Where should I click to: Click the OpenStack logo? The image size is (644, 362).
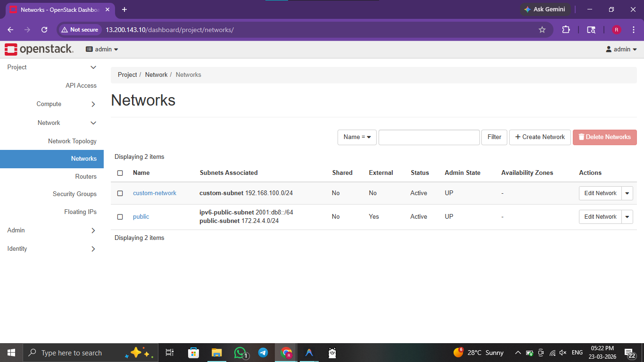(x=39, y=49)
